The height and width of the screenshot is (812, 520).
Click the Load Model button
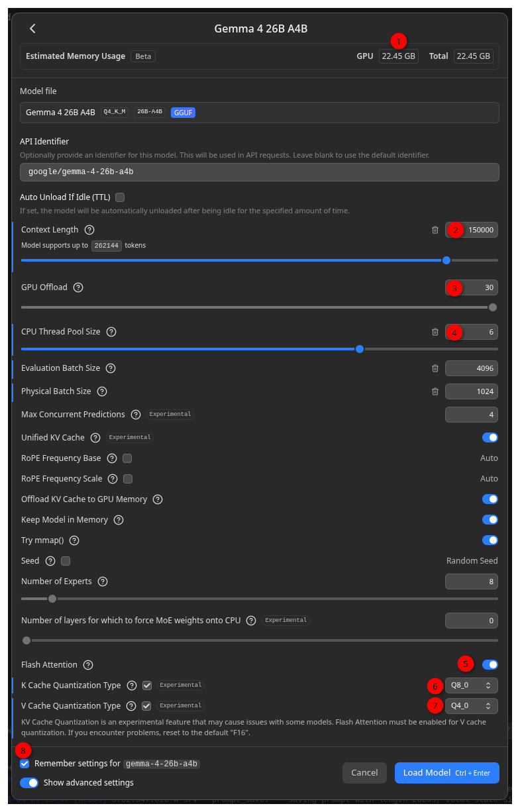pyautogui.click(x=447, y=773)
